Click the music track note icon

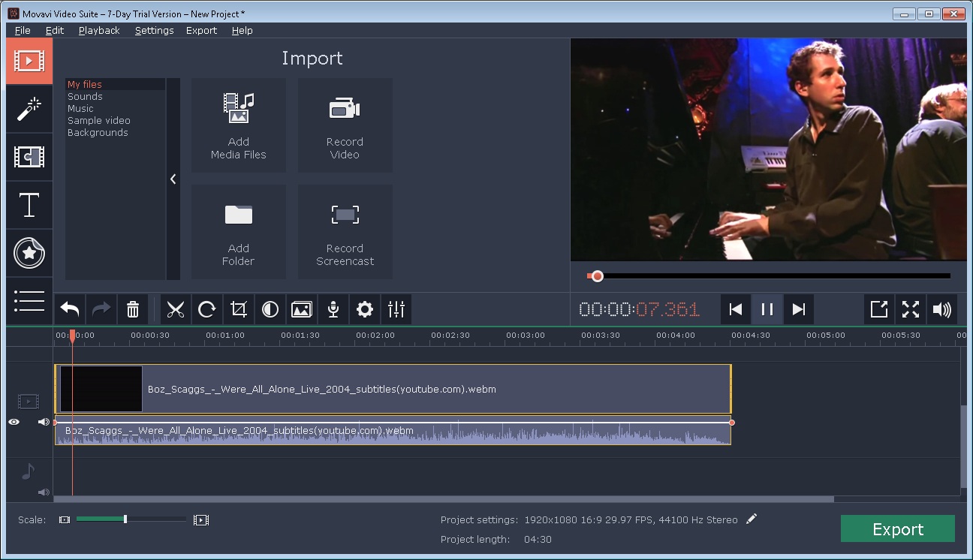click(28, 471)
